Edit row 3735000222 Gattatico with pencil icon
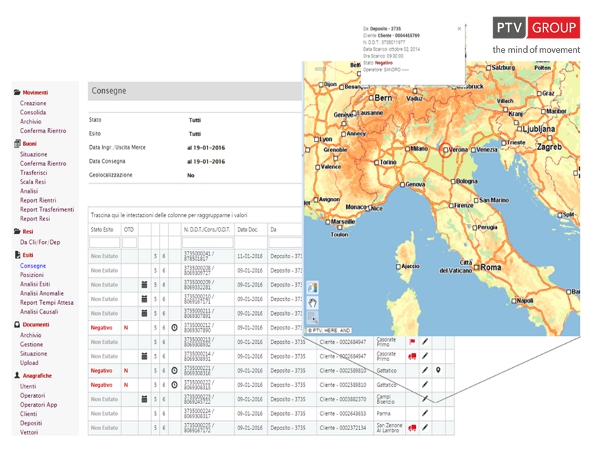Screen dimensions: 590x450 click(425, 385)
